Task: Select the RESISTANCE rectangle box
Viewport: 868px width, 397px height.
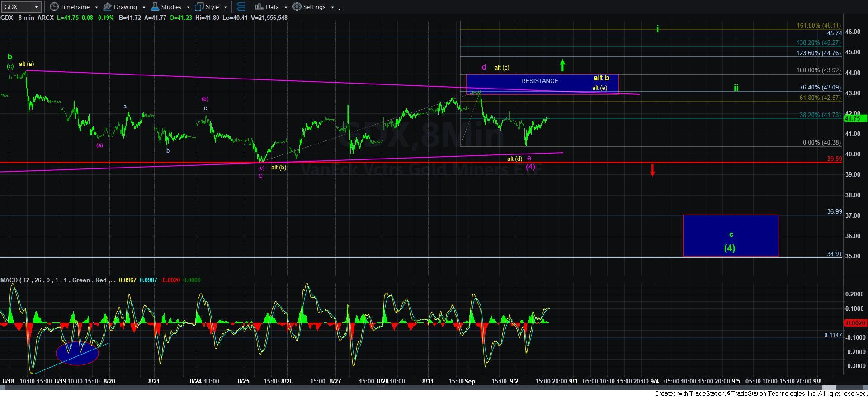Action: click(x=542, y=84)
